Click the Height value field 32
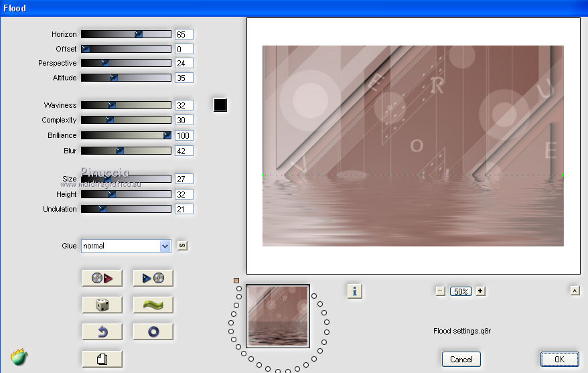This screenshot has height=373, width=588. point(184,194)
